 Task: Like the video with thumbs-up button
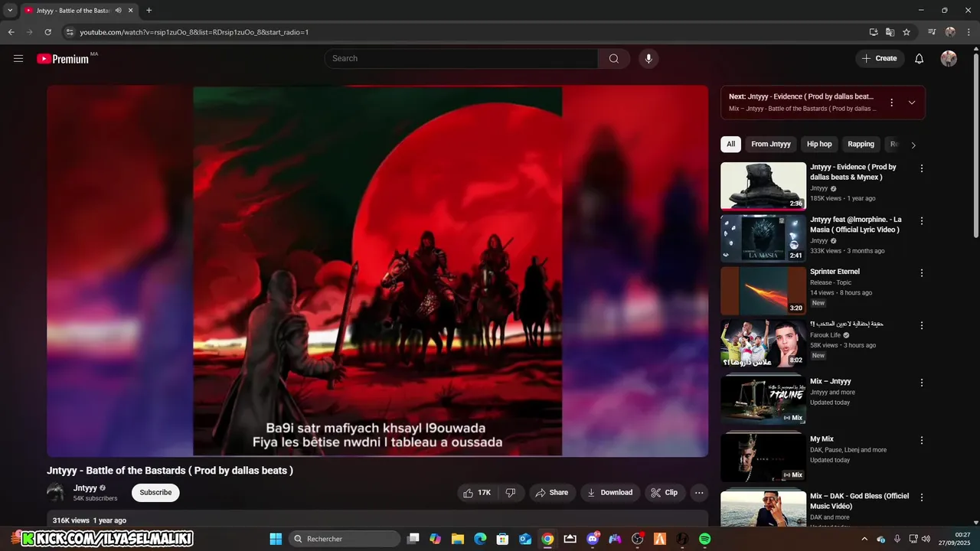[x=477, y=493]
